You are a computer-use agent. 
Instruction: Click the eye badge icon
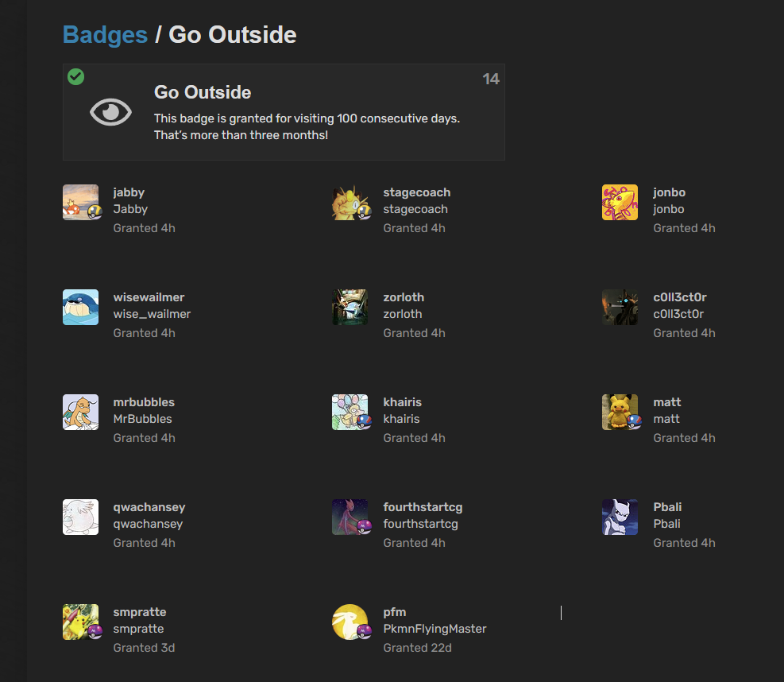click(110, 112)
